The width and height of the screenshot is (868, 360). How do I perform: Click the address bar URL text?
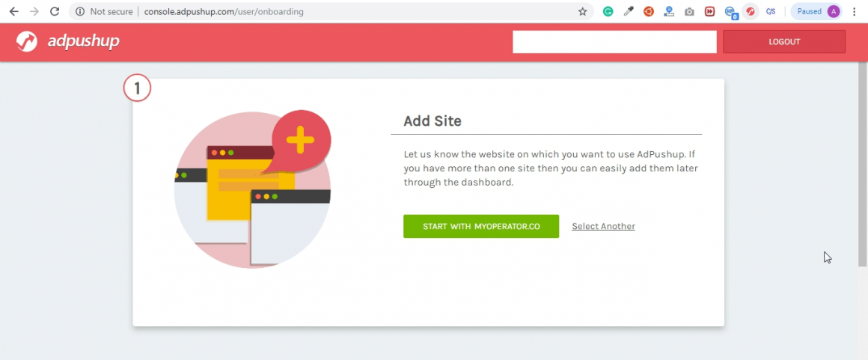[x=224, y=11]
